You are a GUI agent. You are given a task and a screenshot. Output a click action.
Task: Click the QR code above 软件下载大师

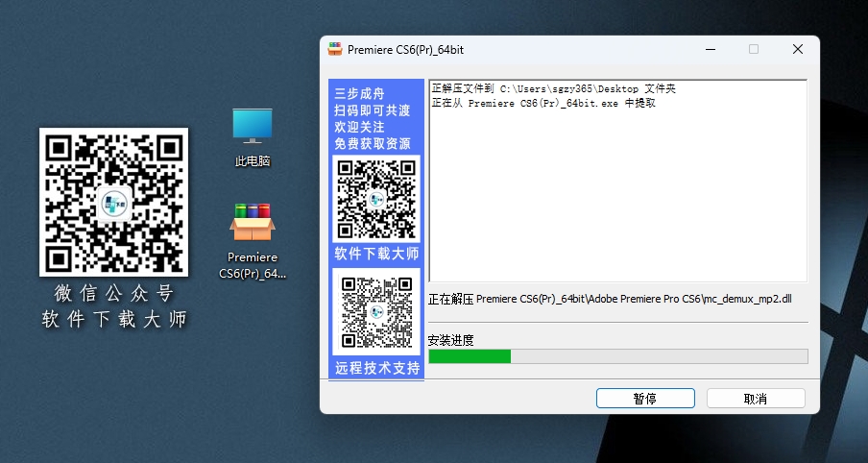376,198
